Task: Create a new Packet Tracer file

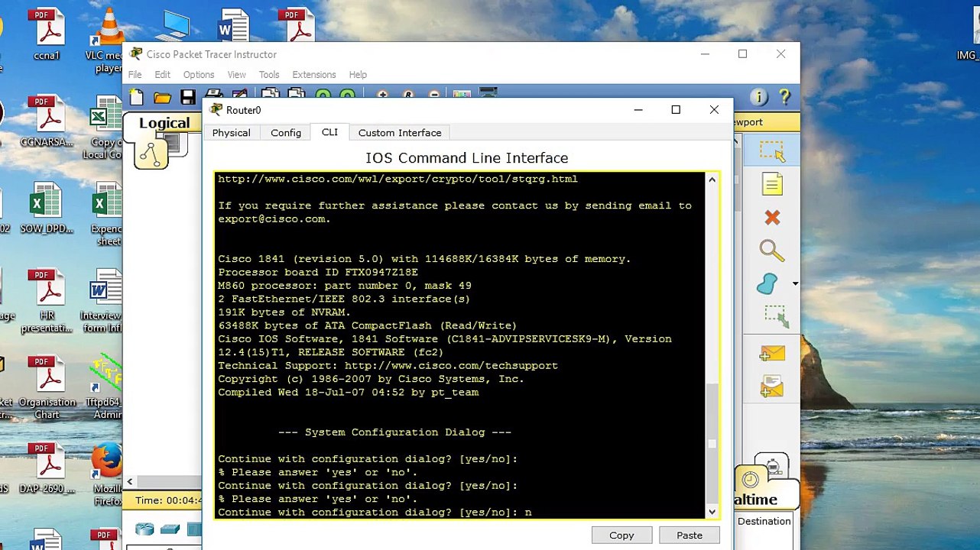Action: (x=137, y=97)
